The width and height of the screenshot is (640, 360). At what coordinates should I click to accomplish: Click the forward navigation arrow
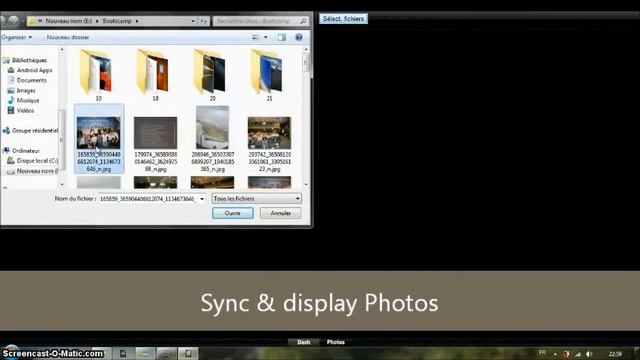(x=14, y=20)
